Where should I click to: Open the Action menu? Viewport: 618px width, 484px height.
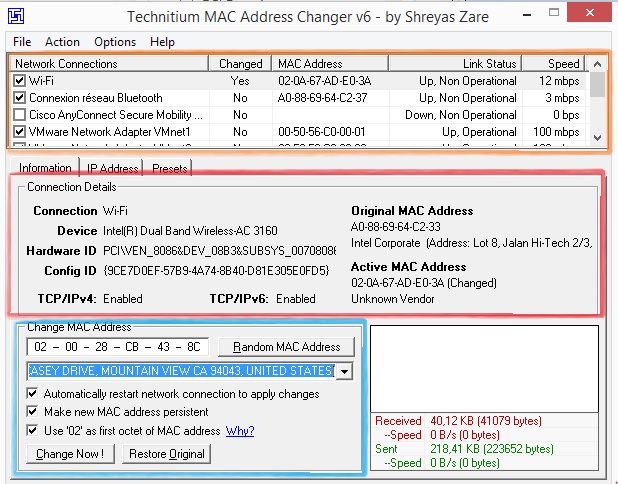tap(62, 42)
